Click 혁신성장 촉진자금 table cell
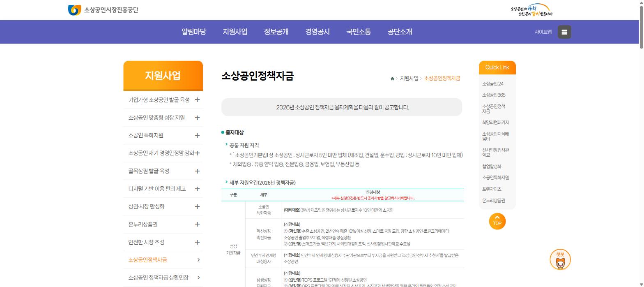 tap(264, 234)
